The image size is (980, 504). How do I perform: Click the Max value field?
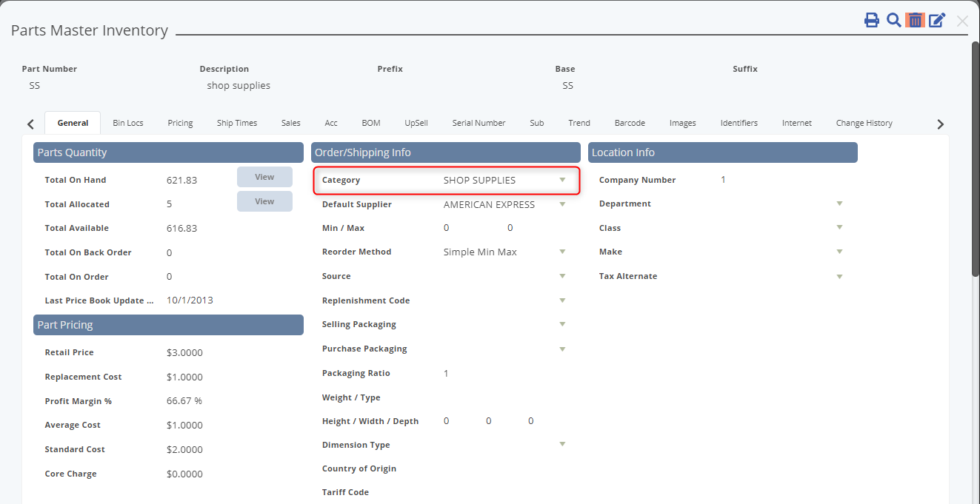(x=510, y=228)
